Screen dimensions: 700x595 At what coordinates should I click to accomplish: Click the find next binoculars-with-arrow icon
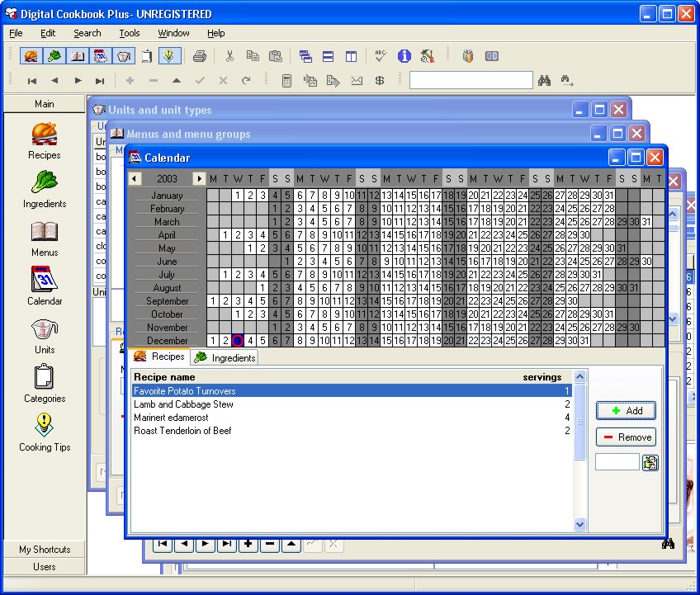(x=567, y=81)
